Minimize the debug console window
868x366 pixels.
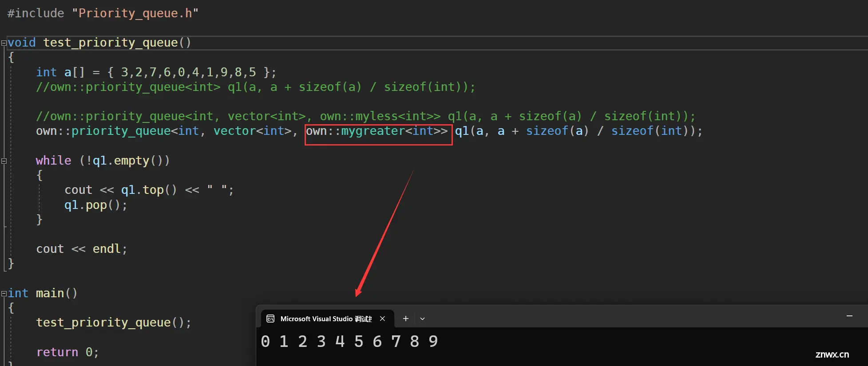(x=849, y=316)
